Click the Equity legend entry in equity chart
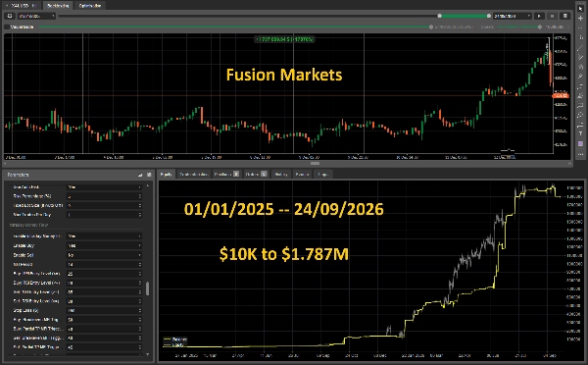Image resolution: width=588 pixels, height=365 pixels. pyautogui.click(x=174, y=344)
